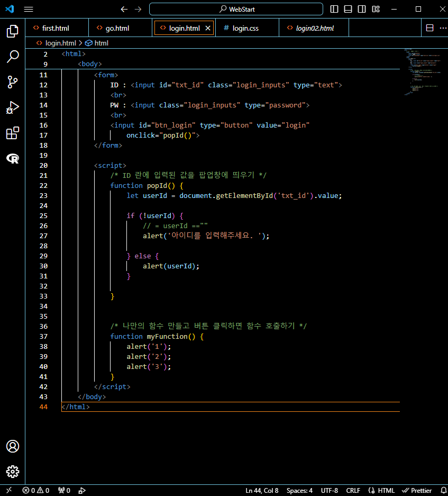Switch to the login.css tab
448x496 pixels.
(247, 28)
